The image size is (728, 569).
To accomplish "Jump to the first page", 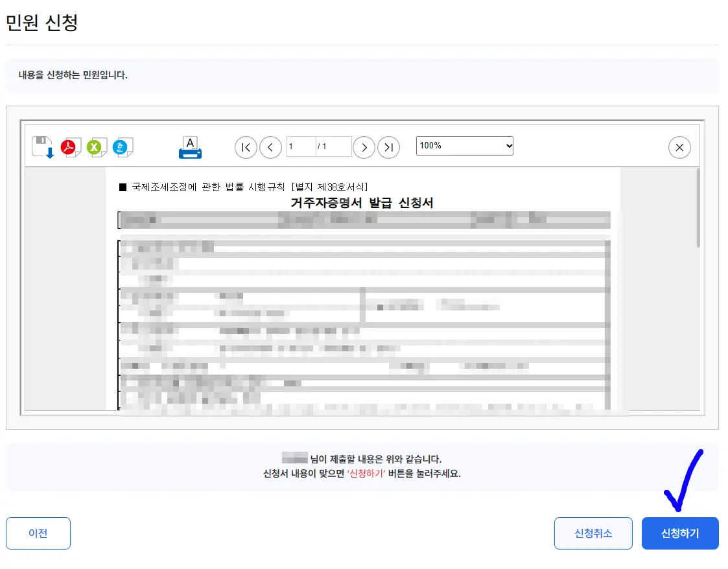I will pyautogui.click(x=245, y=147).
